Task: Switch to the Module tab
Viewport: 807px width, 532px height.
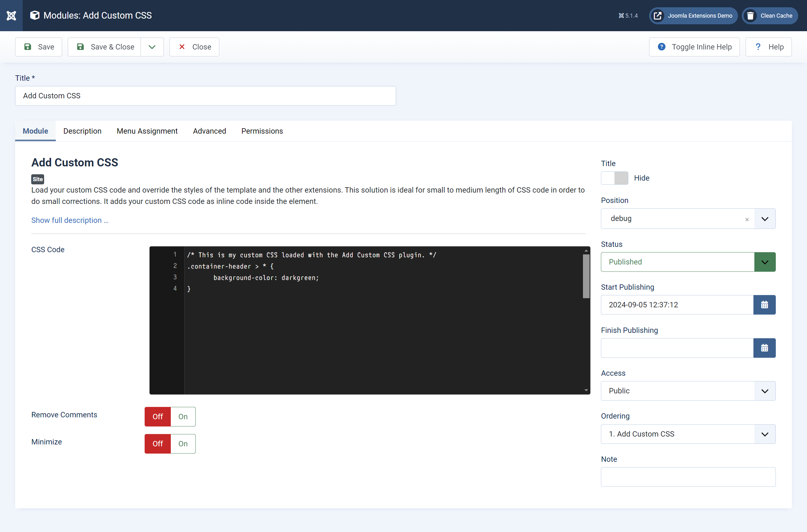Action: (35, 131)
